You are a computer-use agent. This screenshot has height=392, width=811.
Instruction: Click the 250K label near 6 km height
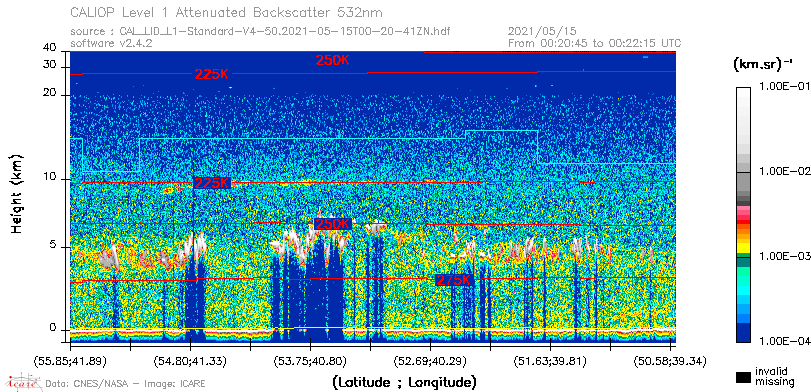click(x=333, y=224)
